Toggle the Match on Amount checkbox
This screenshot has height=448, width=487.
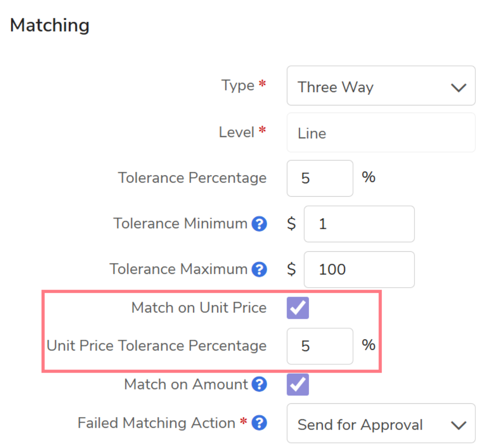coord(298,384)
